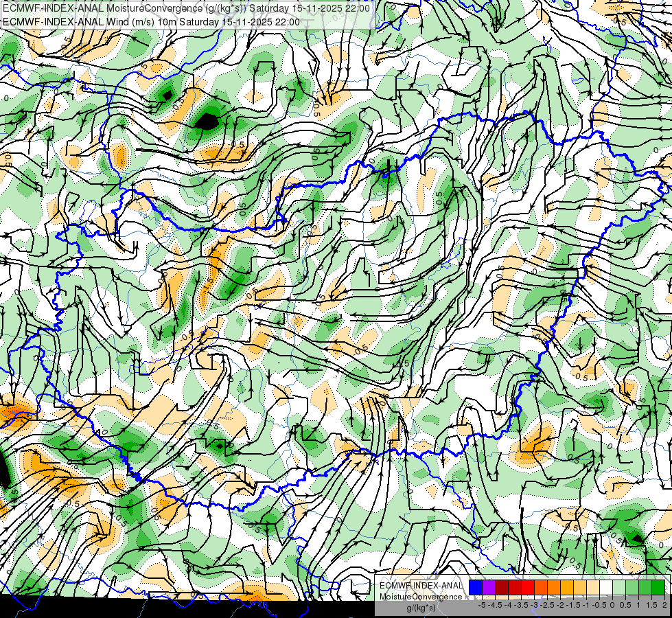Pick the light green swatch for 0.5 to 1

pos(632,587)
